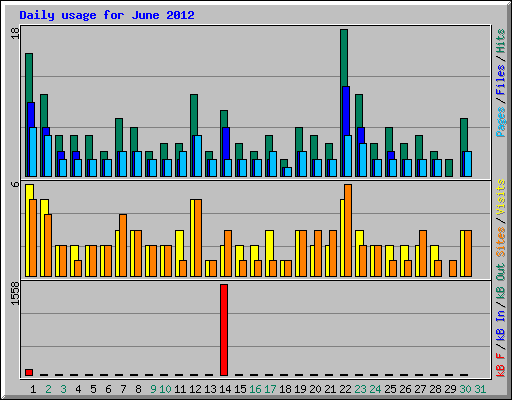The width and height of the screenshot is (512, 400).
Task: Click green day '23' on the bottom axis
Action: (360, 389)
